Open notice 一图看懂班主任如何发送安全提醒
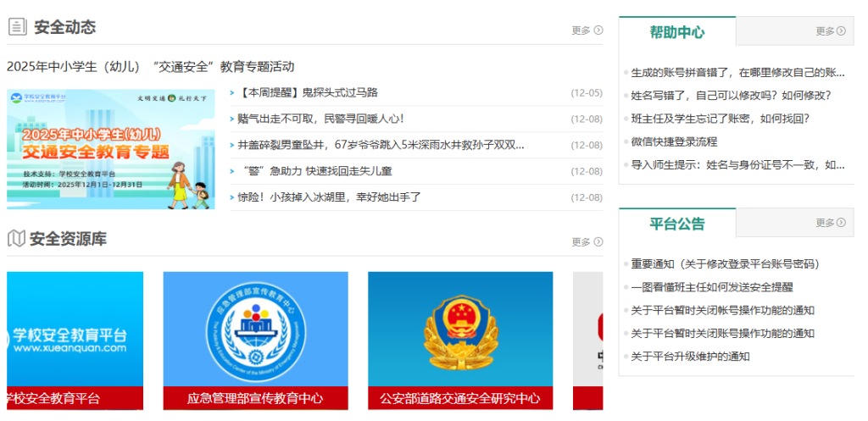The width and height of the screenshot is (868, 421). pyautogui.click(x=712, y=288)
